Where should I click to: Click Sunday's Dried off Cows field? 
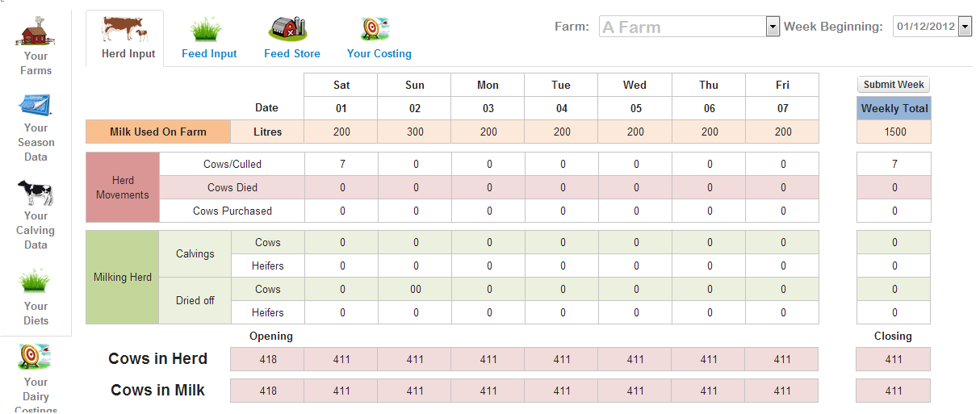pyautogui.click(x=415, y=289)
